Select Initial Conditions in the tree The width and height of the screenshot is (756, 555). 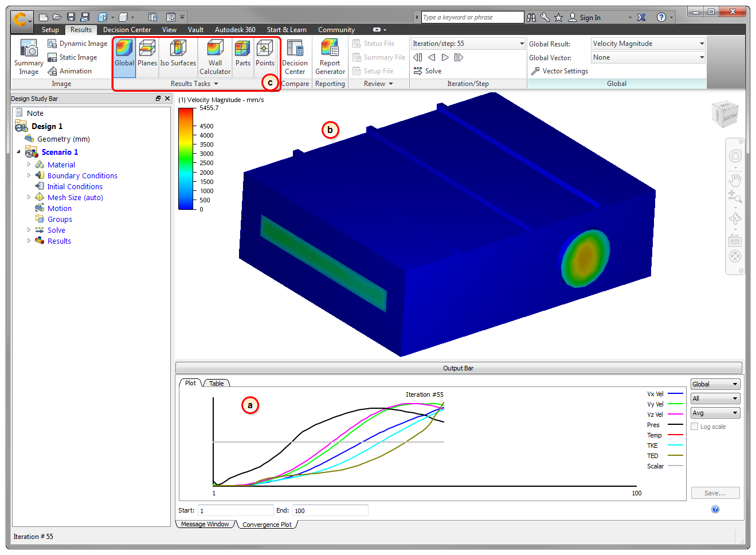coord(75,186)
